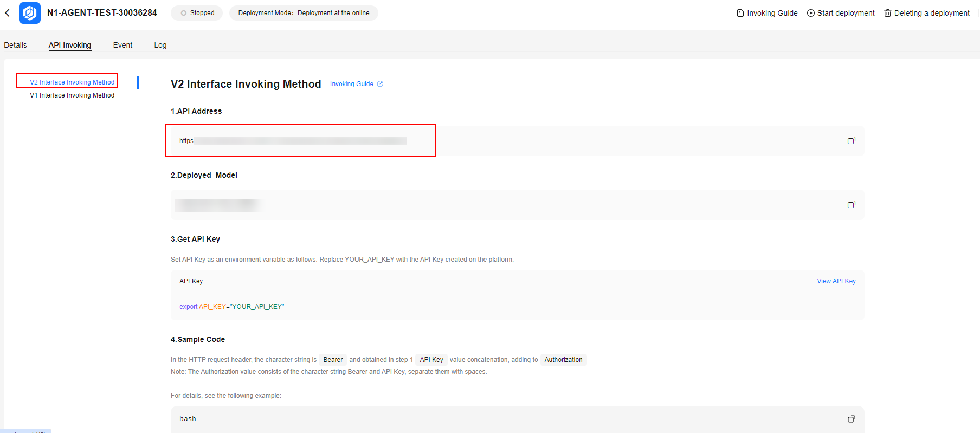The height and width of the screenshot is (433, 980).
Task: Click the API Address field
Action: pos(300,141)
